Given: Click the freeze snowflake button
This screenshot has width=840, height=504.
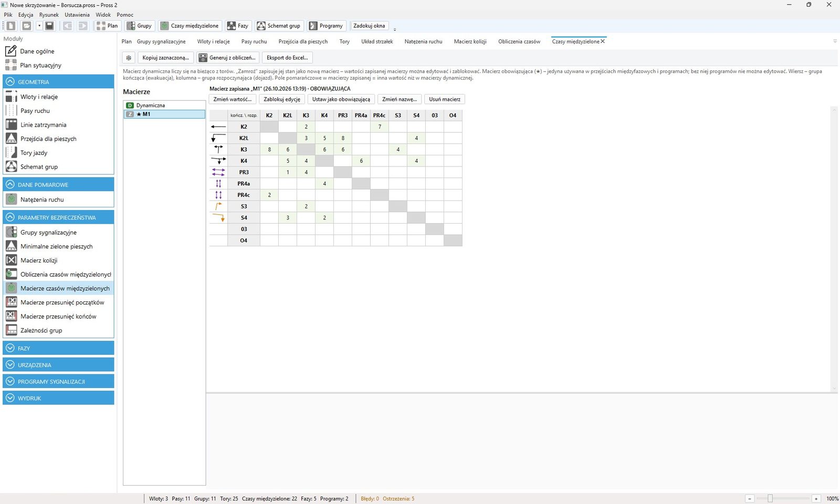Looking at the screenshot, I should point(129,58).
